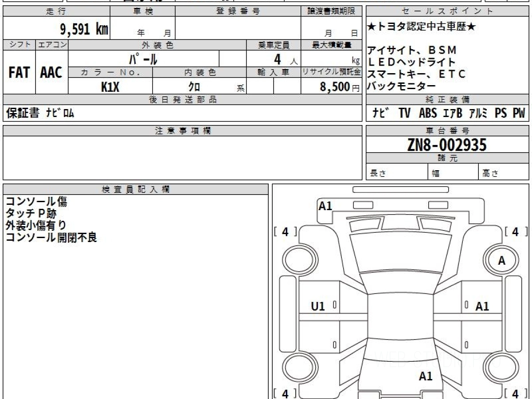Select the [4] tire rating beside the A wheel

click(x=515, y=232)
